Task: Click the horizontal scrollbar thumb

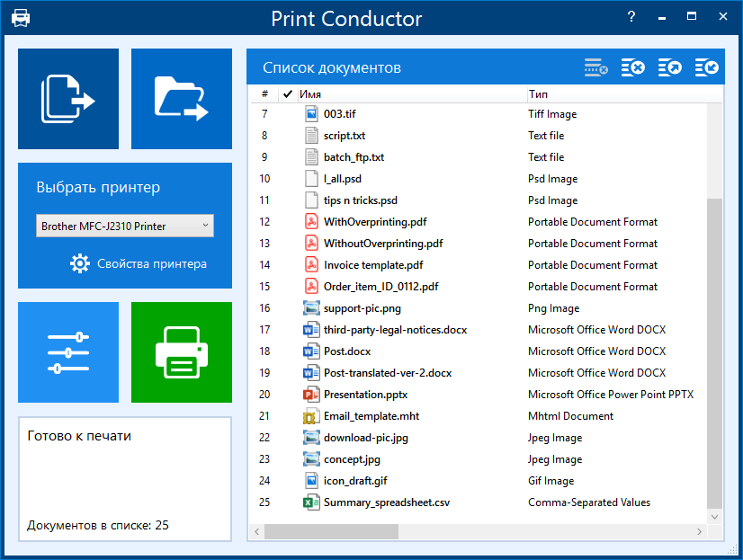Action: point(331,531)
